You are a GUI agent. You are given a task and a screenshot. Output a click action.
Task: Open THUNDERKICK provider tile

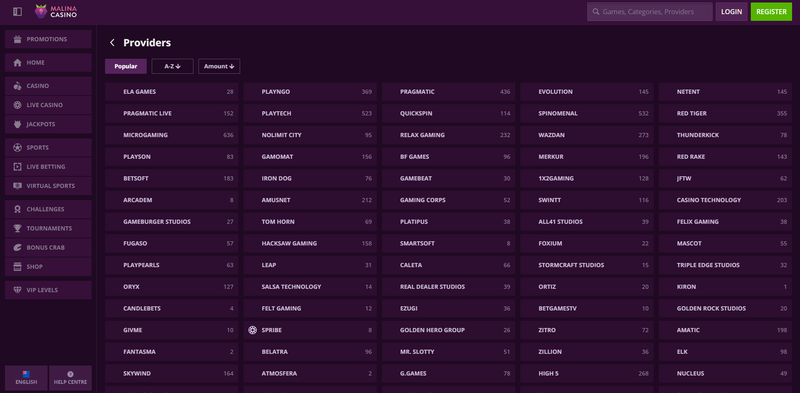pos(725,135)
